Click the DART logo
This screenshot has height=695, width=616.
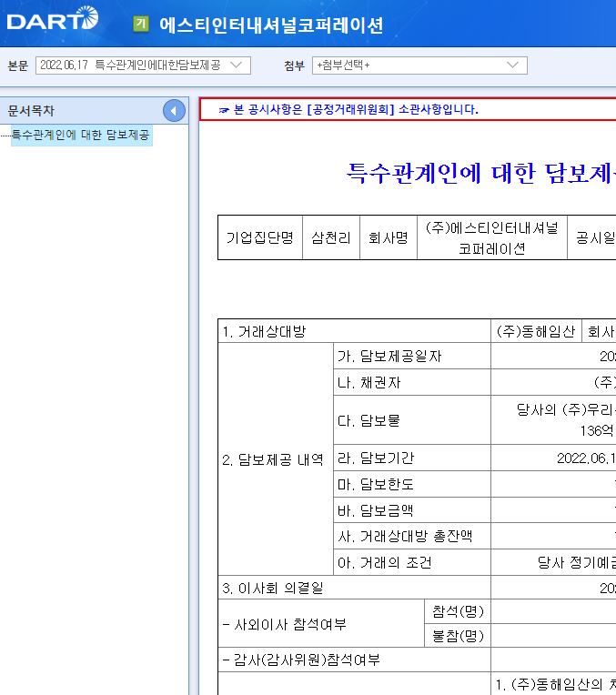point(53,18)
